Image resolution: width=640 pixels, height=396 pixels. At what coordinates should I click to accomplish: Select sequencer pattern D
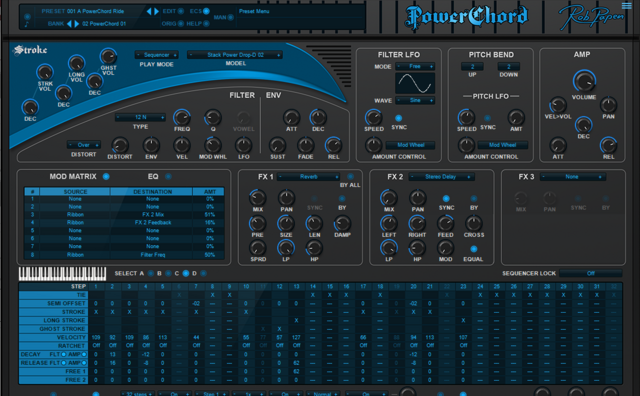203,274
